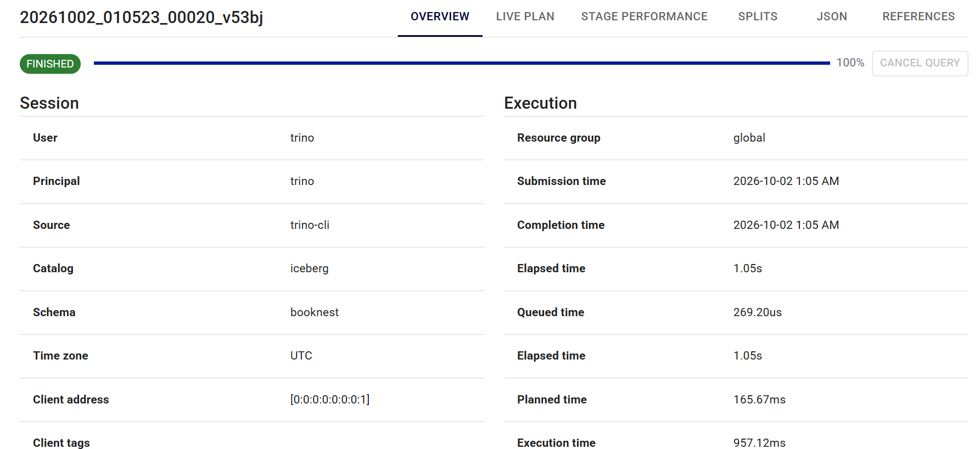The height and width of the screenshot is (449, 980).
Task: Click the "Principal" row label
Action: (56, 181)
